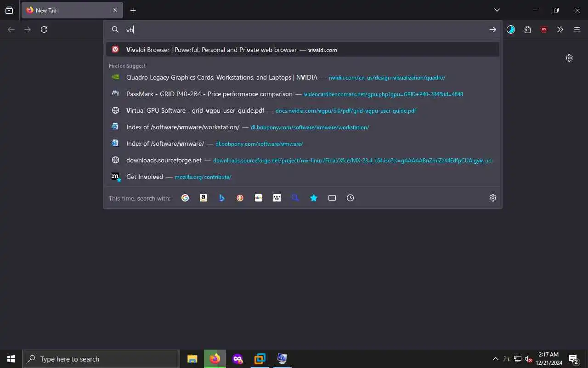Screen dimensions: 588x368
Task: Pick the blue magnifier search engine icon
Action: (295, 198)
